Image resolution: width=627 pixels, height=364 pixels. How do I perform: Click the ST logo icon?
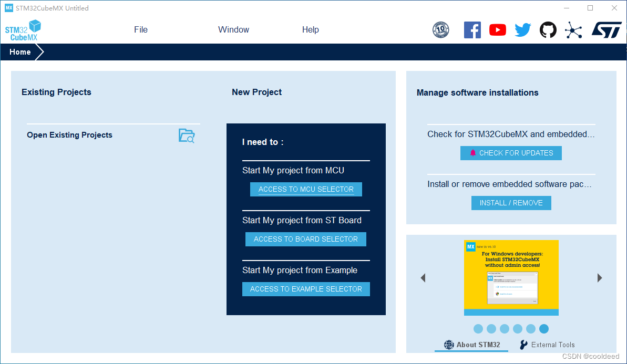coord(607,30)
